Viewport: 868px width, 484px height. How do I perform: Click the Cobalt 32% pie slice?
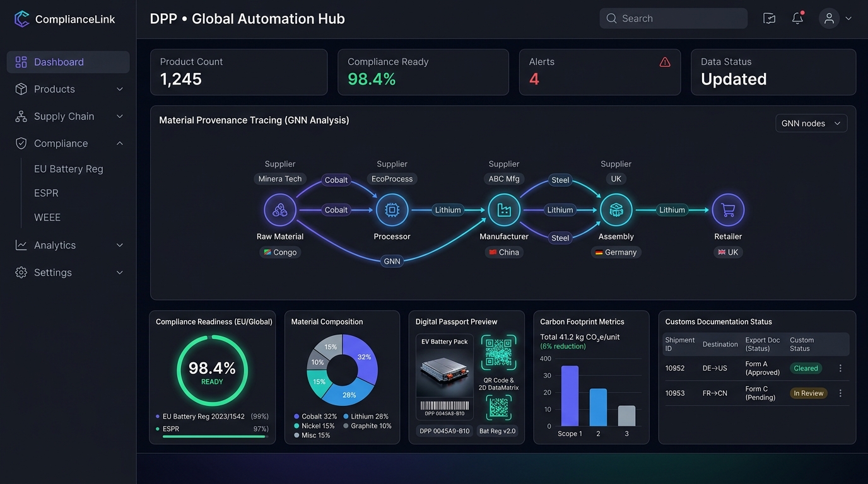[361, 357]
